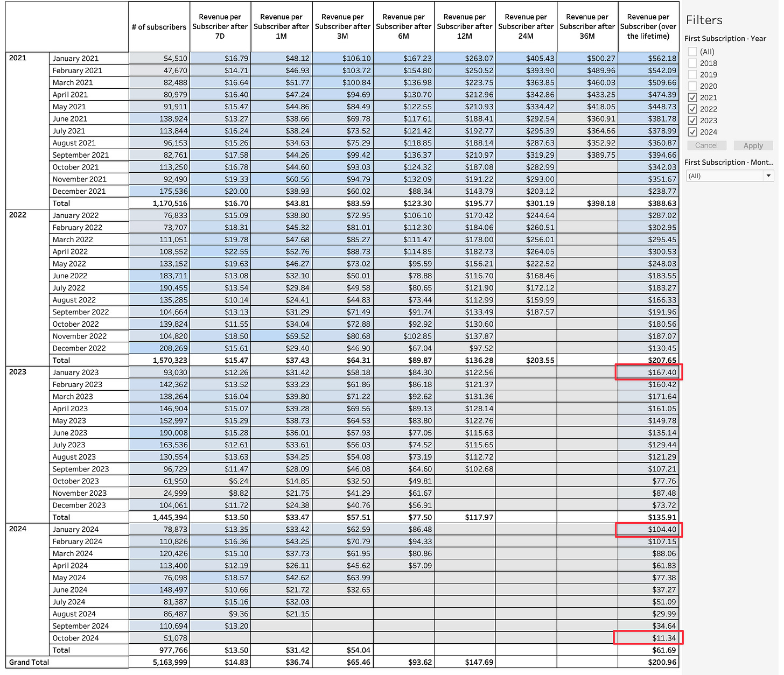
Task: Click the $22.55 7D revenue cell
Action: (220, 251)
